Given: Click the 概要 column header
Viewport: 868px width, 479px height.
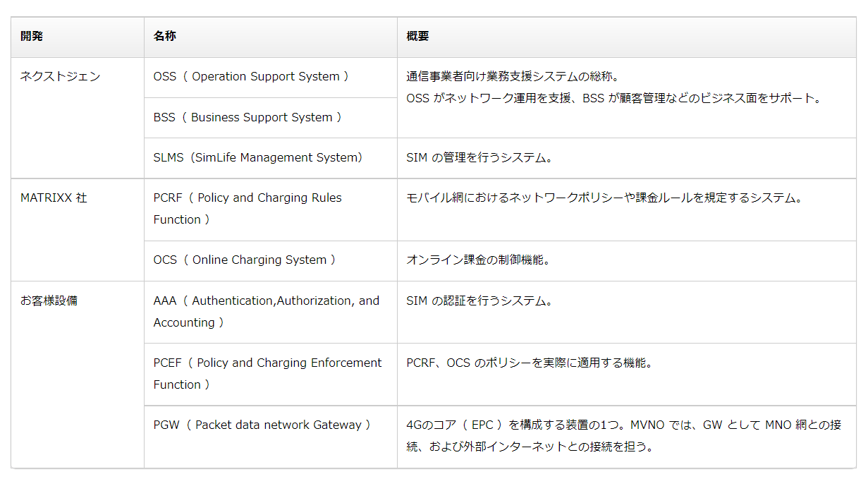Looking at the screenshot, I should 417,36.
